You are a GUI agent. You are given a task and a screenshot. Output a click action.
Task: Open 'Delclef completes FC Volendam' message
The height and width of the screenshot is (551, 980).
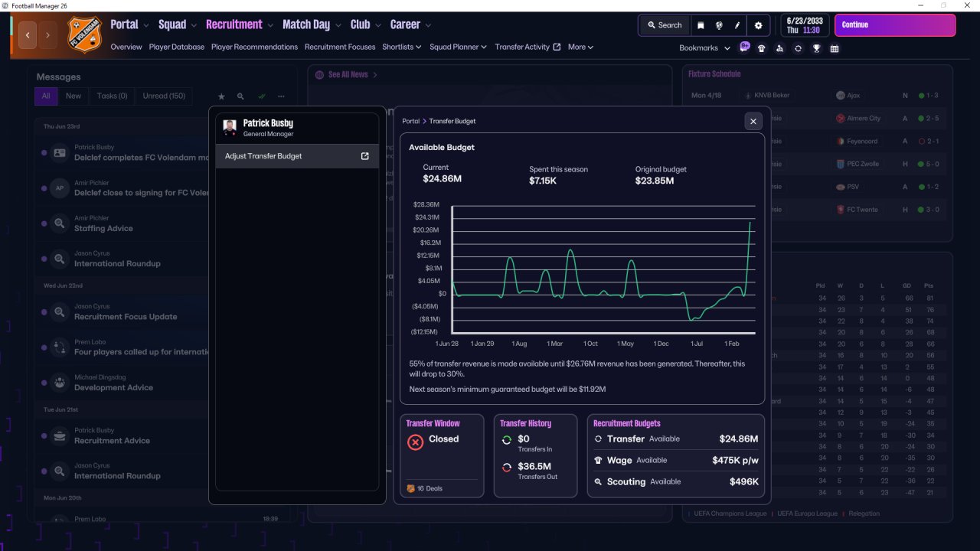141,158
